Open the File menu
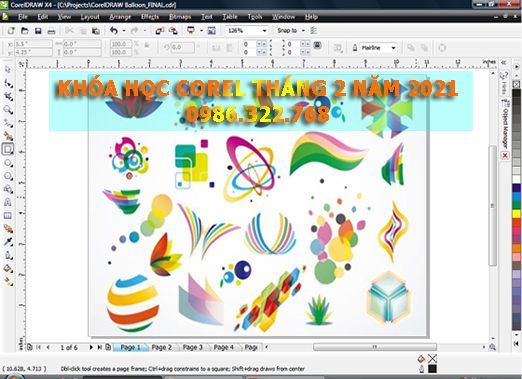 click(23, 17)
